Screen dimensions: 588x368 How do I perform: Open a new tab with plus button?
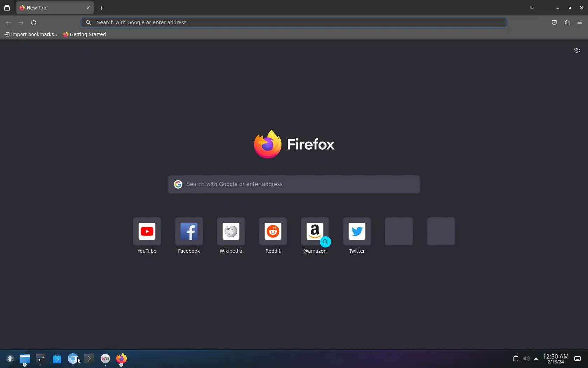(101, 8)
